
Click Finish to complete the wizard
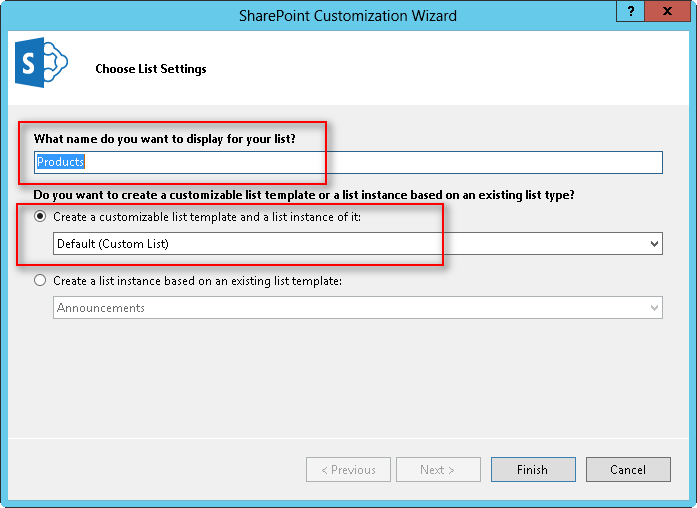[x=532, y=470]
